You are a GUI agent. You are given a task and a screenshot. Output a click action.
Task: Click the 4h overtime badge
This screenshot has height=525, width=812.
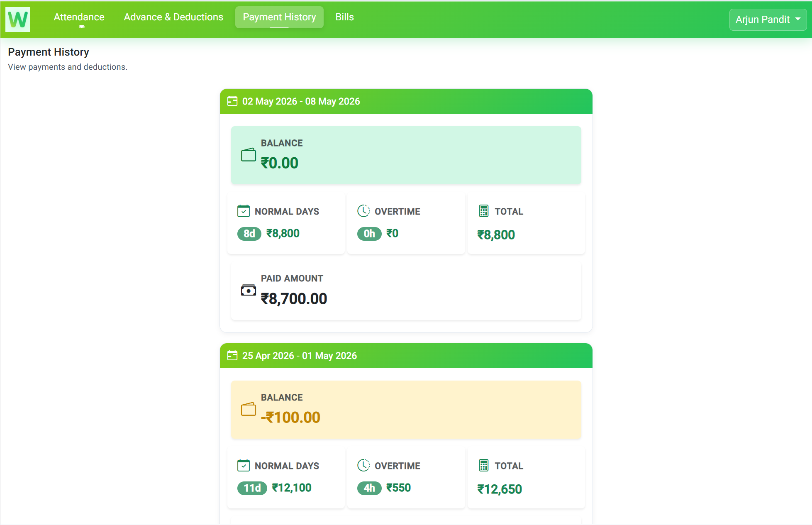369,488
